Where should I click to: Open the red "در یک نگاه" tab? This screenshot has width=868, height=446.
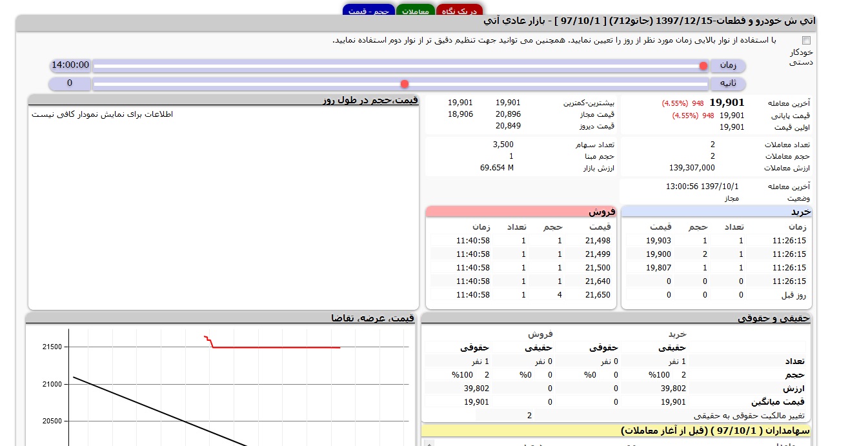click(459, 10)
